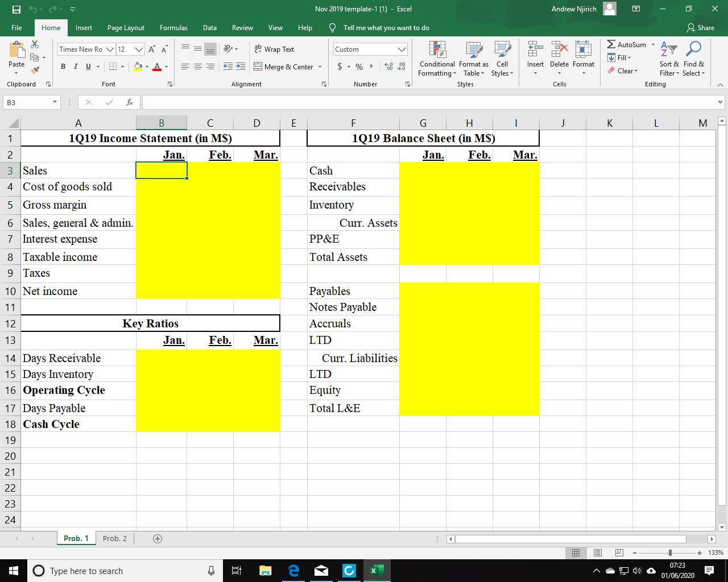Click the Increase Decimal icon
The height and width of the screenshot is (582, 728).
click(x=390, y=66)
